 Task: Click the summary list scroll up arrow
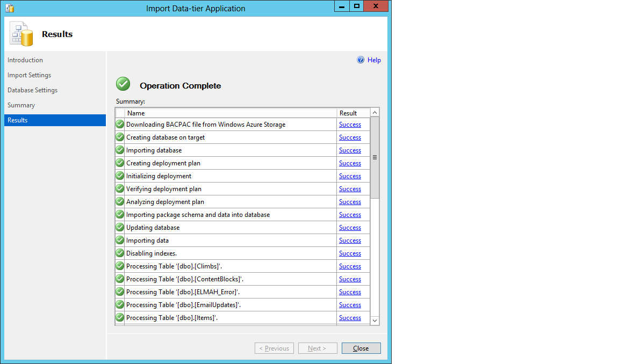pos(375,112)
